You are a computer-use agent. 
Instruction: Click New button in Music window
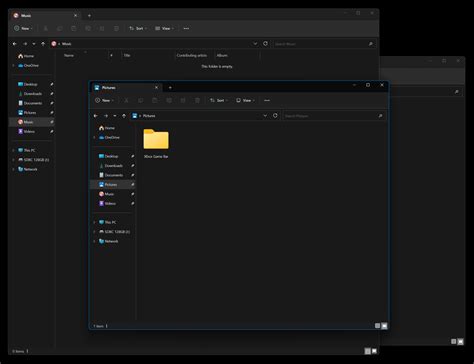(x=23, y=28)
